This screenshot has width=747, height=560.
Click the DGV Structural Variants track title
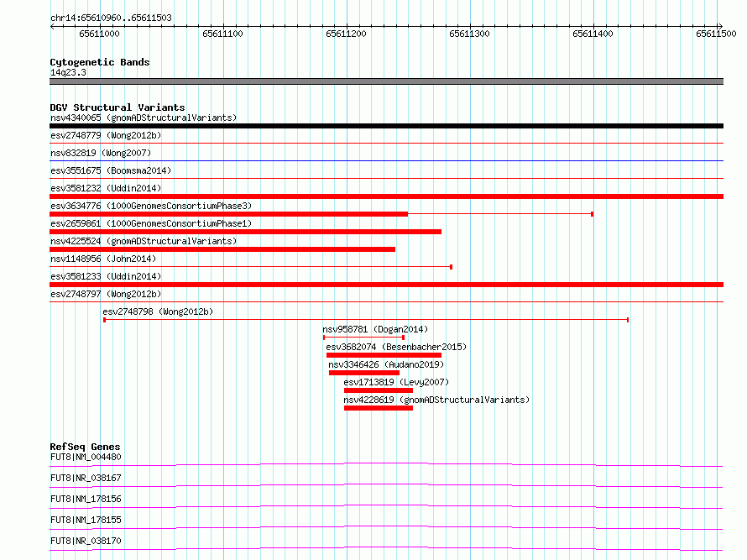pyautogui.click(x=118, y=107)
